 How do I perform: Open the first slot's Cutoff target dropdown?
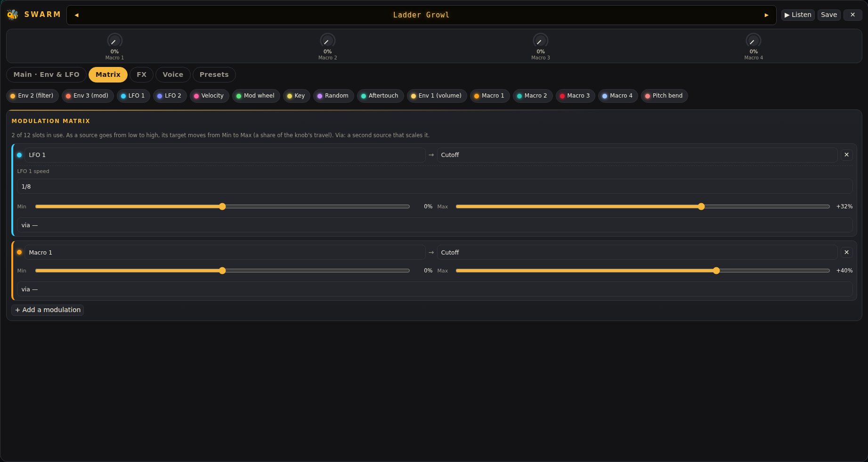tap(637, 155)
